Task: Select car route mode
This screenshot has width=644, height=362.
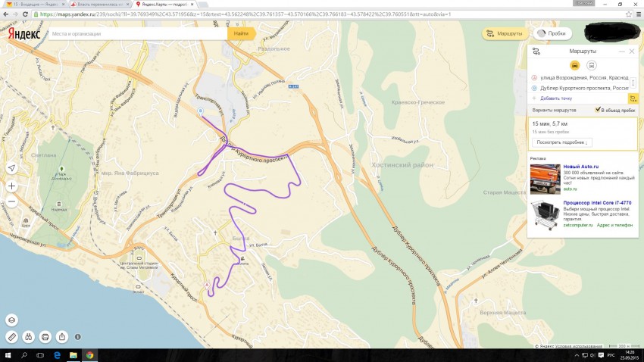Action: pyautogui.click(x=574, y=65)
